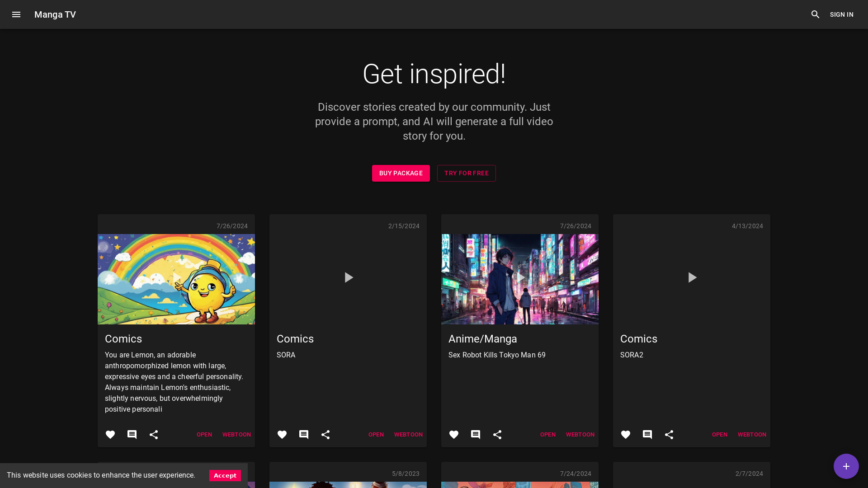
Task: Accept the cookie notice
Action: [x=225, y=475]
